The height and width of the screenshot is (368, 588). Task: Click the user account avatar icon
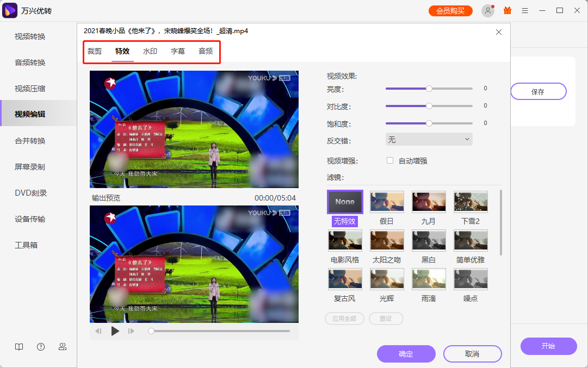(x=487, y=10)
